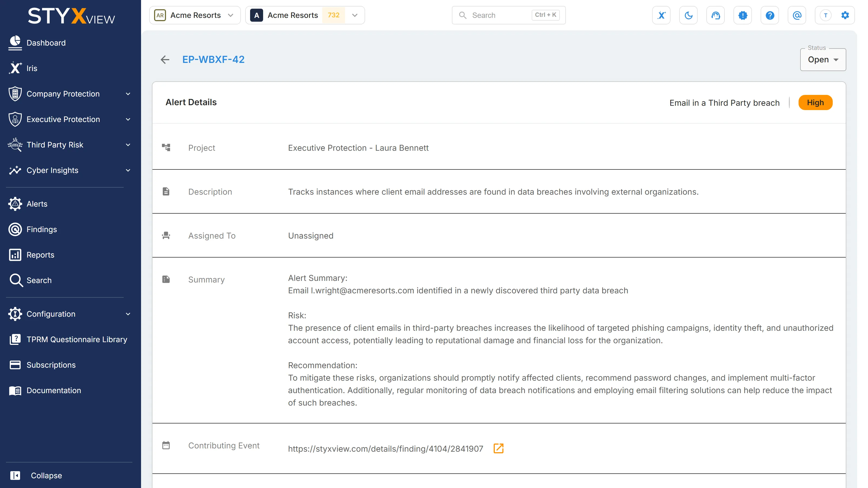Click the STYX VIEW logo
868x488 pixels.
[71, 16]
